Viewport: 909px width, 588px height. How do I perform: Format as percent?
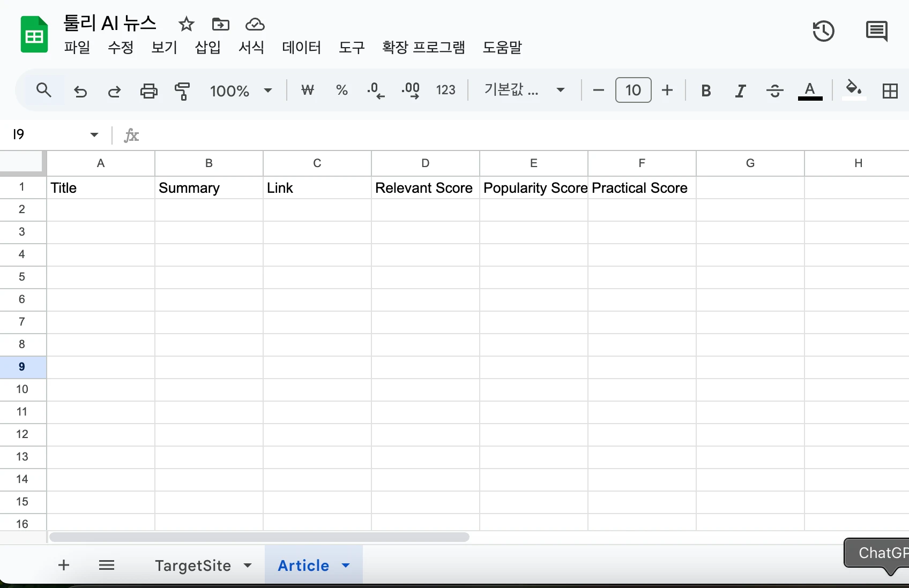click(x=341, y=90)
